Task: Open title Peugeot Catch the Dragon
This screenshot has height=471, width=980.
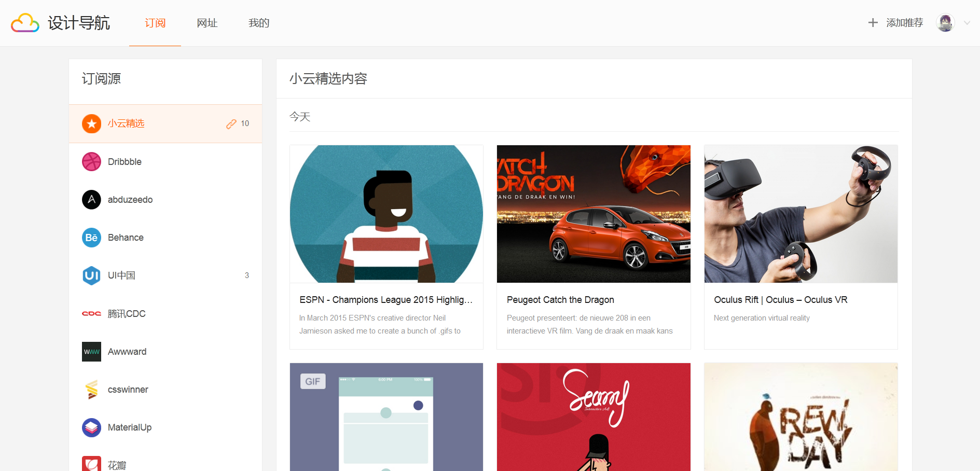Action: (560, 300)
